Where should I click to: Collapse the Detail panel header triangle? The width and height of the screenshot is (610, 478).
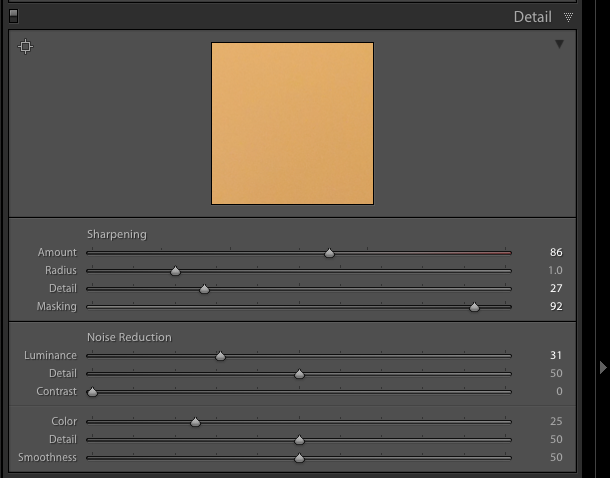[x=568, y=17]
